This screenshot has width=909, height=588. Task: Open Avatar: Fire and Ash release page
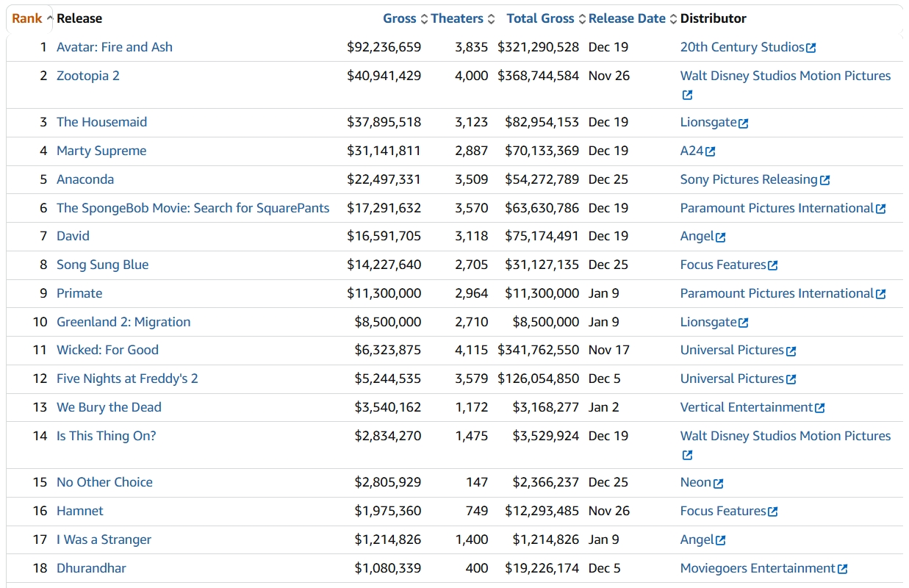pos(115,47)
